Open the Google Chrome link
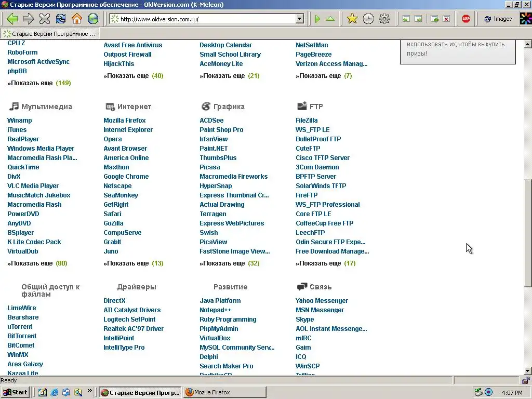This screenshot has width=532, height=399. [x=126, y=177]
